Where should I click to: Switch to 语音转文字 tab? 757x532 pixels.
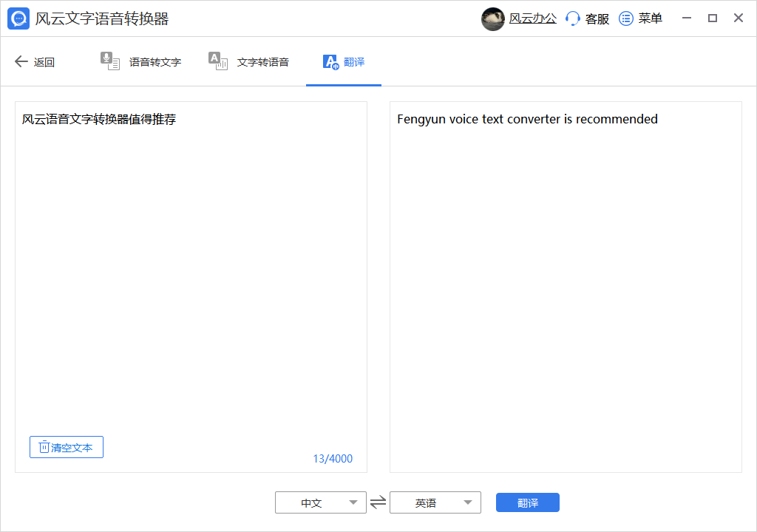tap(155, 62)
